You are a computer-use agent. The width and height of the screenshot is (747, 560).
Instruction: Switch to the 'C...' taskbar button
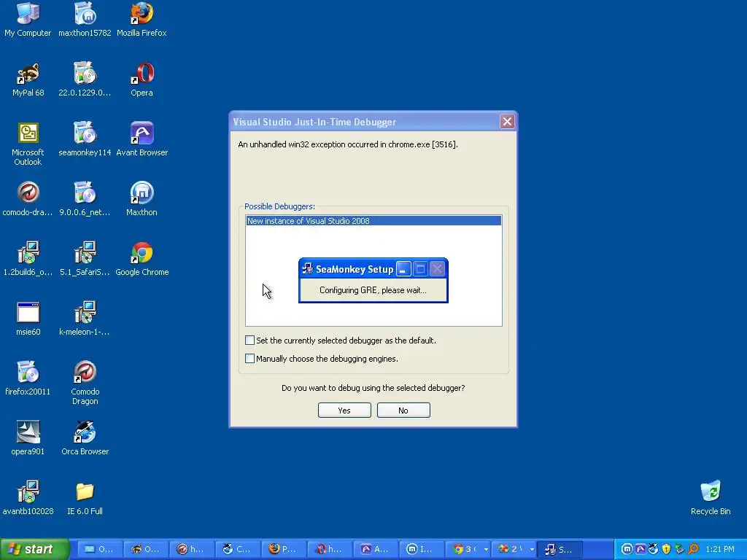click(x=237, y=549)
